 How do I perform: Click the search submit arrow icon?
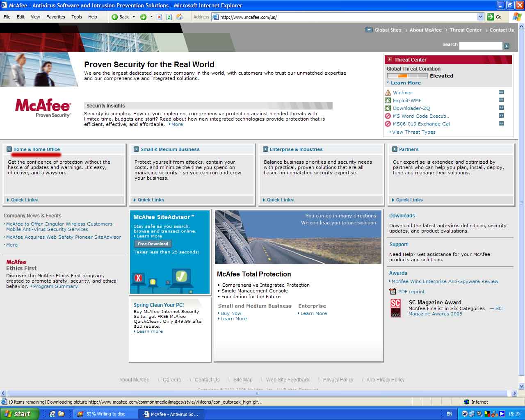click(507, 46)
